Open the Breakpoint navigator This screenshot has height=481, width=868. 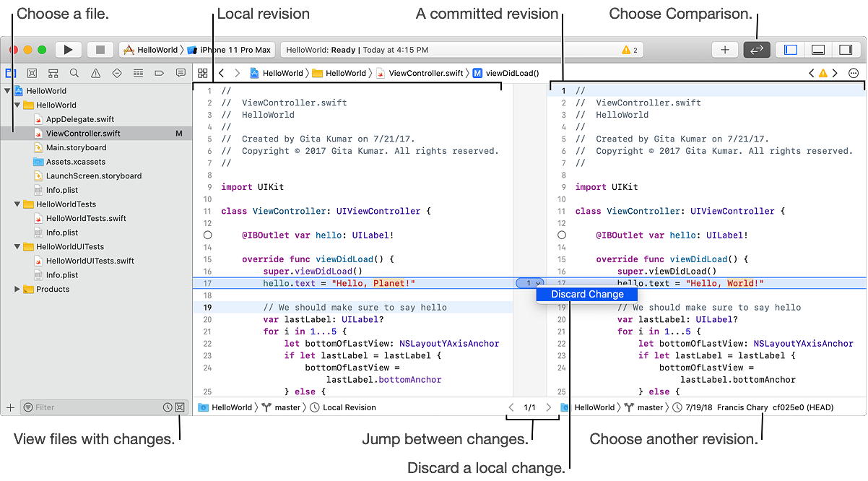160,73
